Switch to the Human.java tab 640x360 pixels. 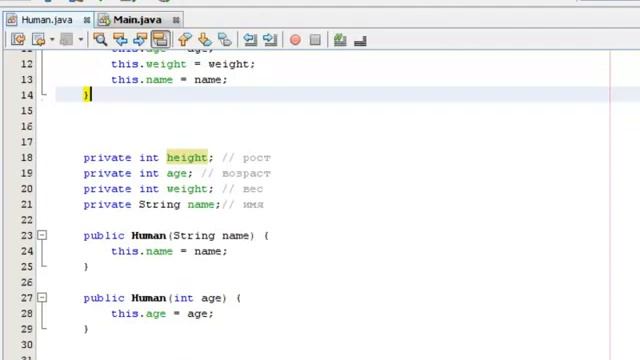47,20
